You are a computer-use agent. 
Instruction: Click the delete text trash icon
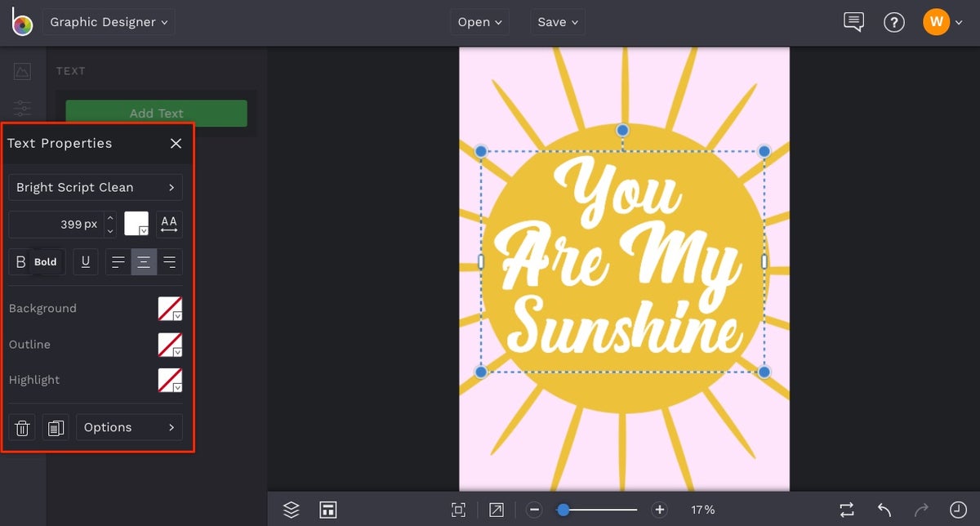click(x=23, y=427)
